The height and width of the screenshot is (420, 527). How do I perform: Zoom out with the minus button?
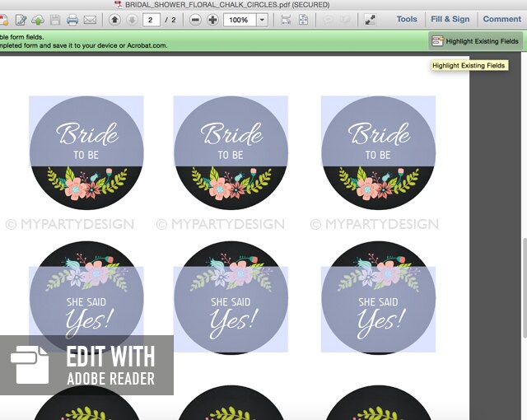[195, 20]
